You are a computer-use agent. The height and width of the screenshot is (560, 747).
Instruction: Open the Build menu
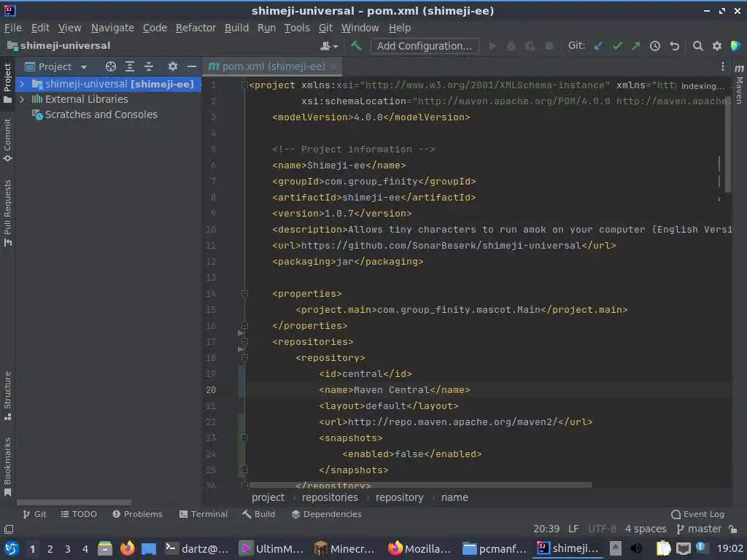tap(236, 28)
